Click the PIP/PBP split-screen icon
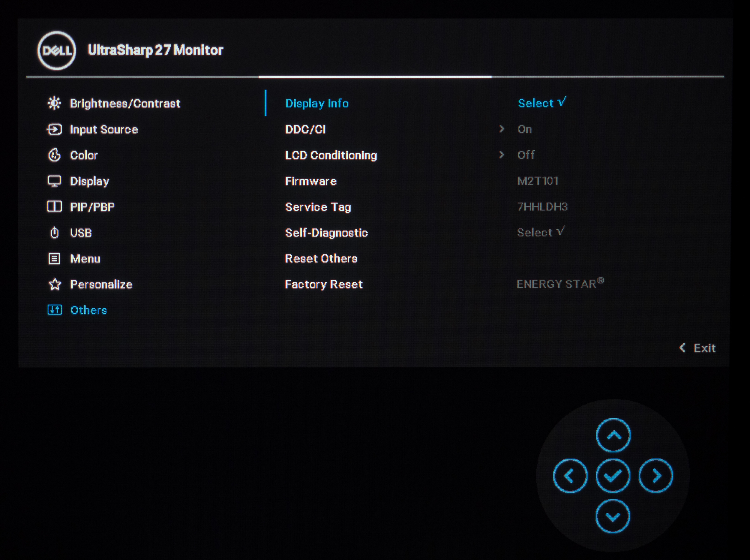The width and height of the screenshot is (750, 560). [x=54, y=206]
